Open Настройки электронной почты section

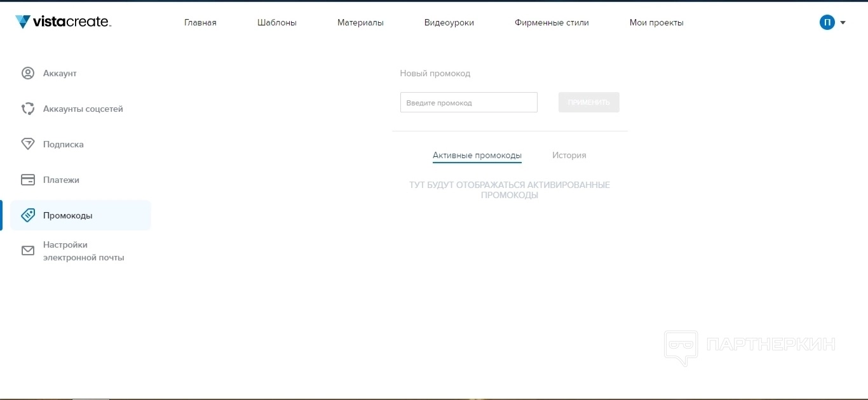(84, 251)
